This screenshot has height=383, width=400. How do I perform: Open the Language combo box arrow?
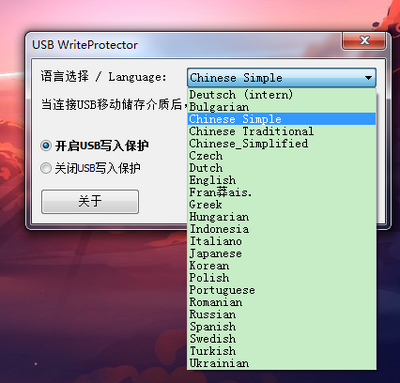pyautogui.click(x=368, y=78)
